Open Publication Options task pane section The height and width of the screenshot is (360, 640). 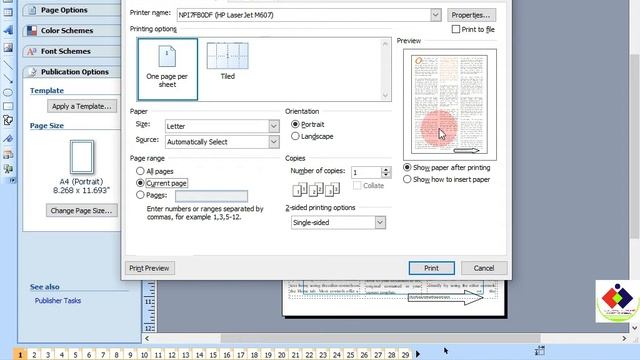pyautogui.click(x=72, y=72)
